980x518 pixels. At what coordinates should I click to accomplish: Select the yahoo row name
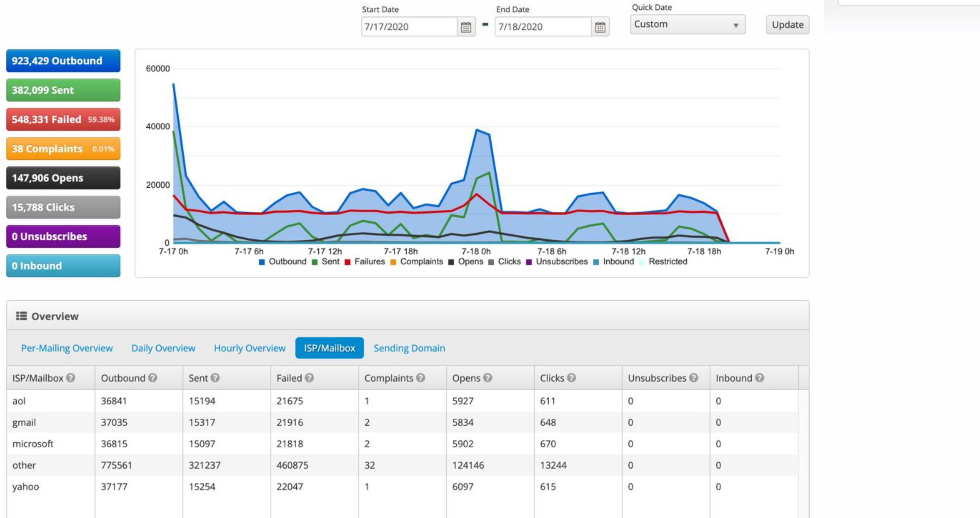26,487
